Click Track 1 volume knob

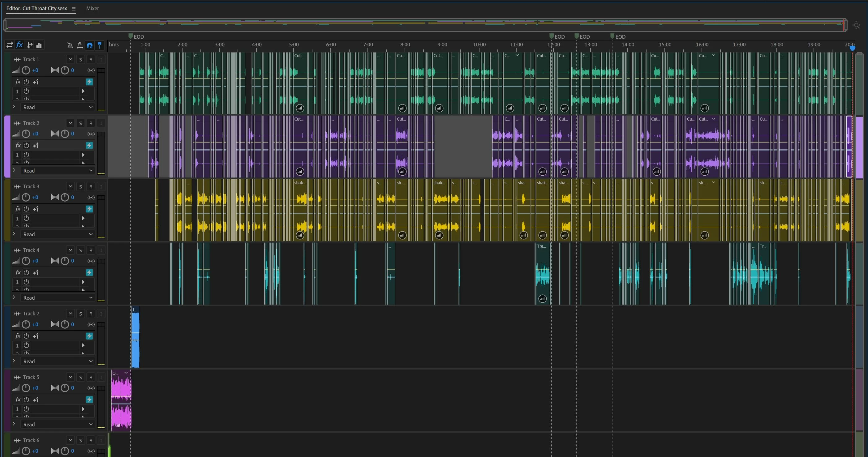(x=26, y=70)
